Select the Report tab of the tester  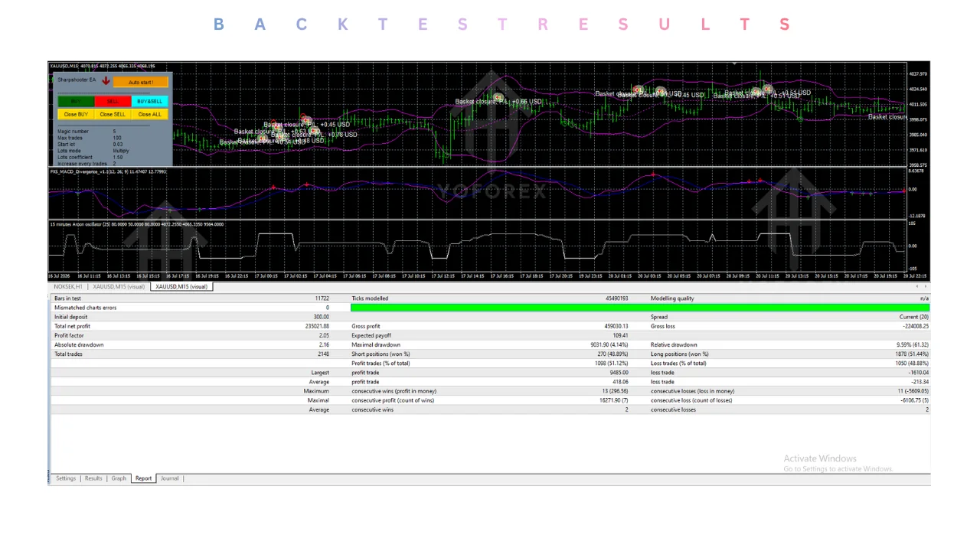(143, 478)
